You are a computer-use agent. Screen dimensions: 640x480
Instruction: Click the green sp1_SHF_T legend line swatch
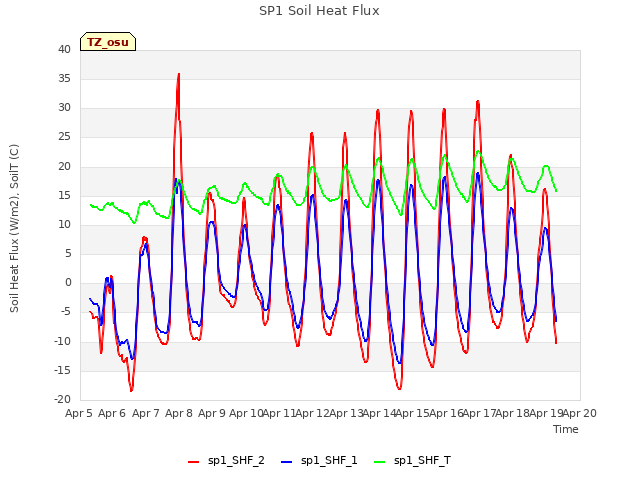click(380, 462)
